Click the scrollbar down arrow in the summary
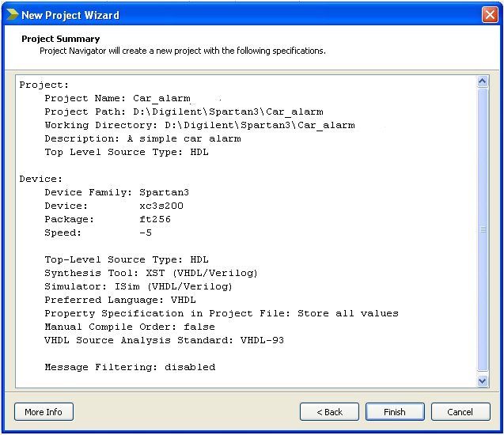504x435 pixels. pyautogui.click(x=483, y=380)
